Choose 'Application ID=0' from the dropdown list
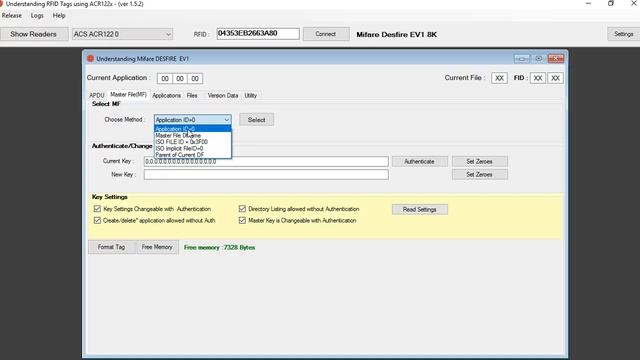Screen dimensions: 640x360 click(193, 129)
